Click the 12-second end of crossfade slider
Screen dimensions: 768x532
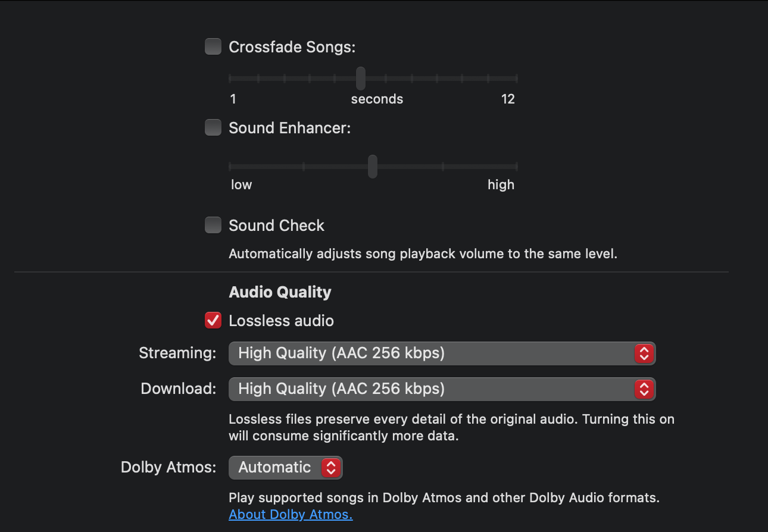(516, 78)
